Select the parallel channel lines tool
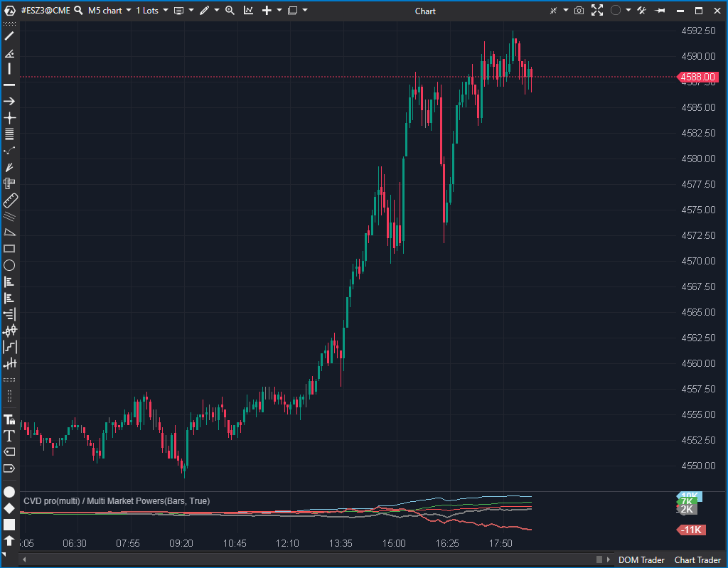 pos(9,216)
